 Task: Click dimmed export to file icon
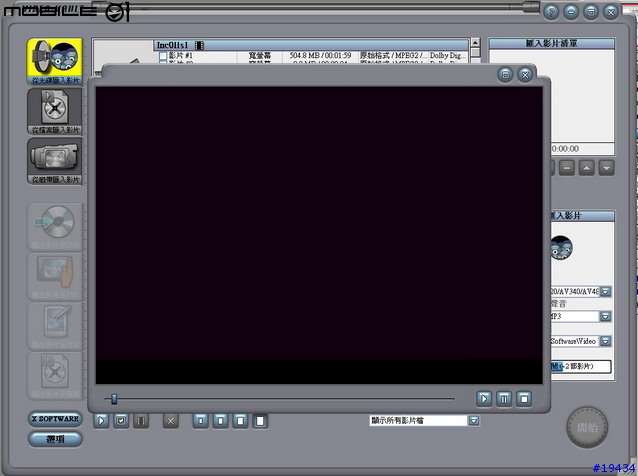pyautogui.click(x=56, y=376)
